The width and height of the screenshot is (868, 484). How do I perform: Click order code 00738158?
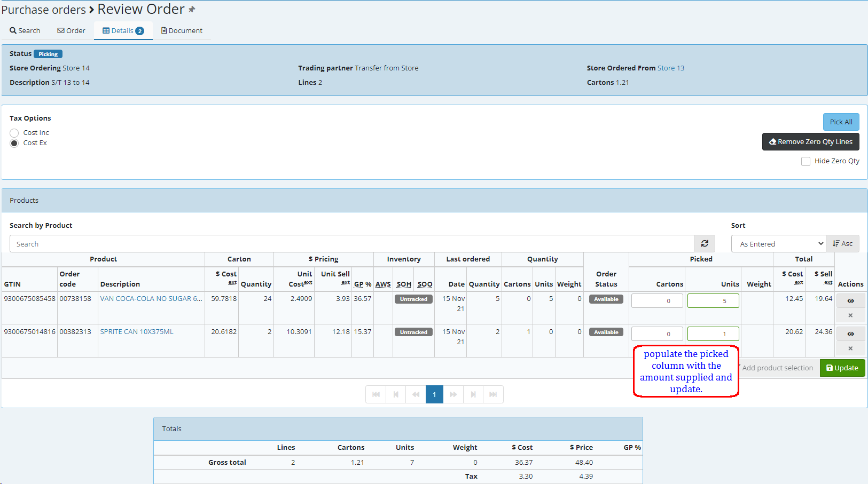[x=75, y=299]
